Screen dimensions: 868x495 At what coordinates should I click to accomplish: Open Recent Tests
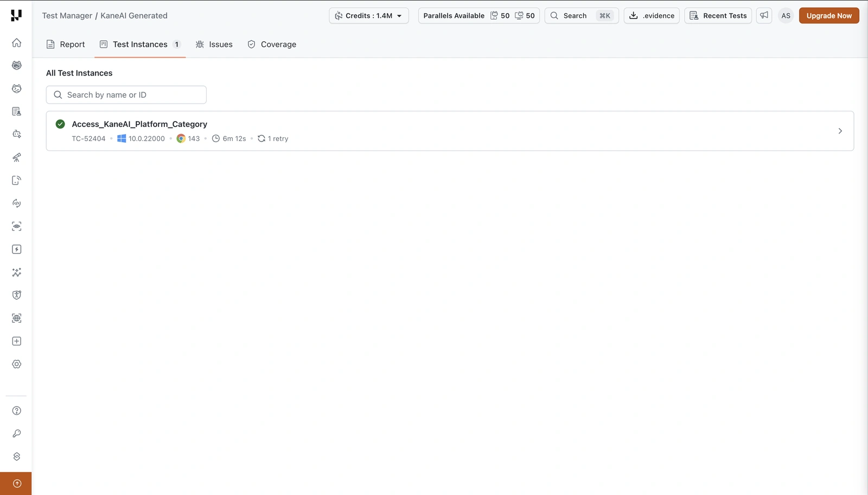718,16
